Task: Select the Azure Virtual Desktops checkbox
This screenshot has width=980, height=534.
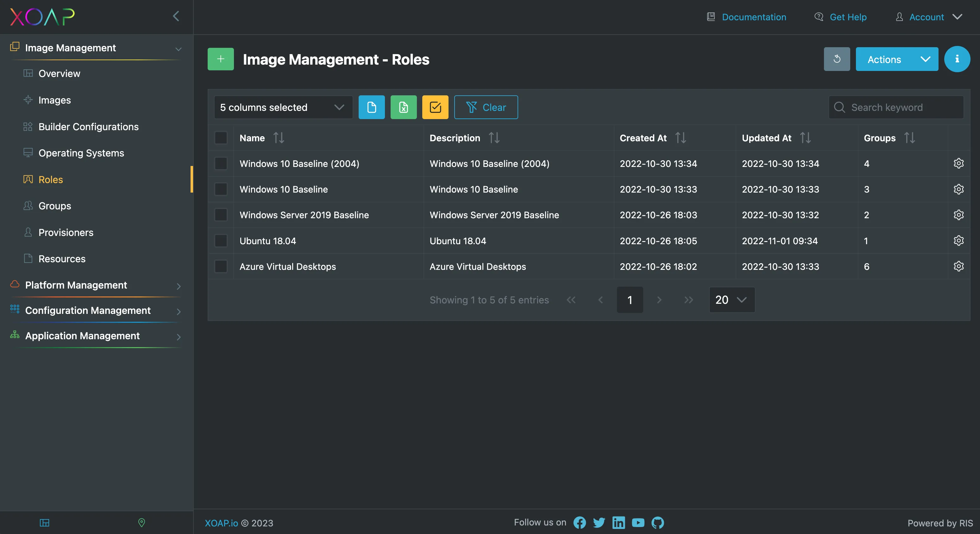Action: 221,266
